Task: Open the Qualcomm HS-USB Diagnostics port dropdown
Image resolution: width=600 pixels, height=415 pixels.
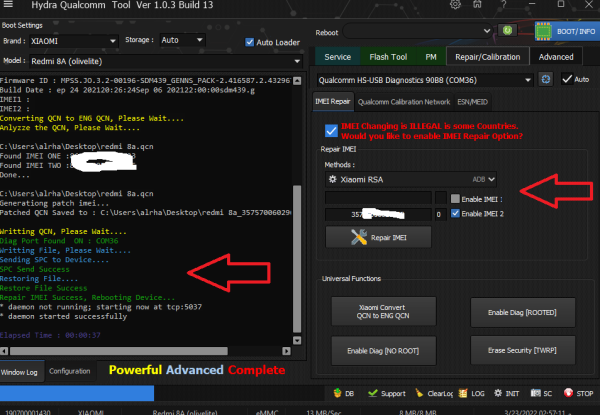Action: click(x=425, y=80)
